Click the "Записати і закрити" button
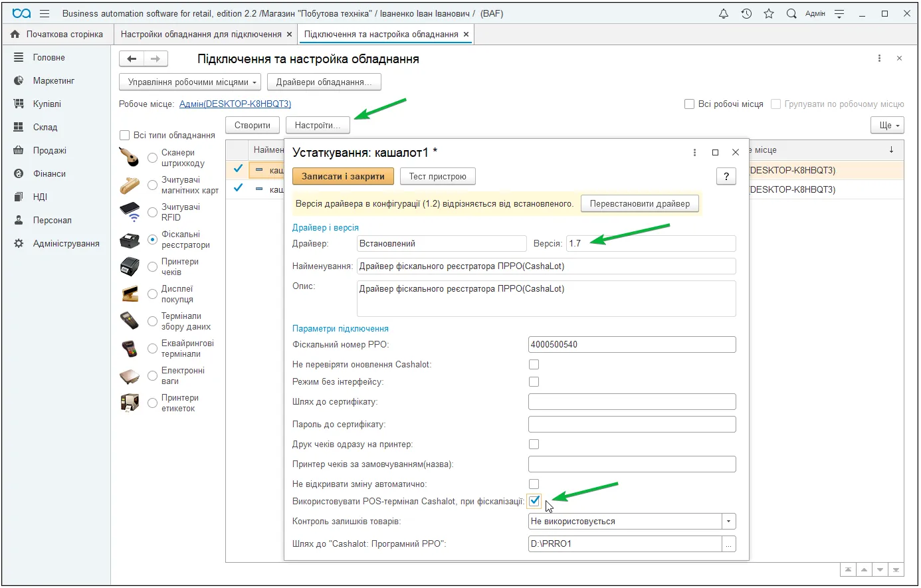The height and width of the screenshot is (588, 921). coord(343,176)
